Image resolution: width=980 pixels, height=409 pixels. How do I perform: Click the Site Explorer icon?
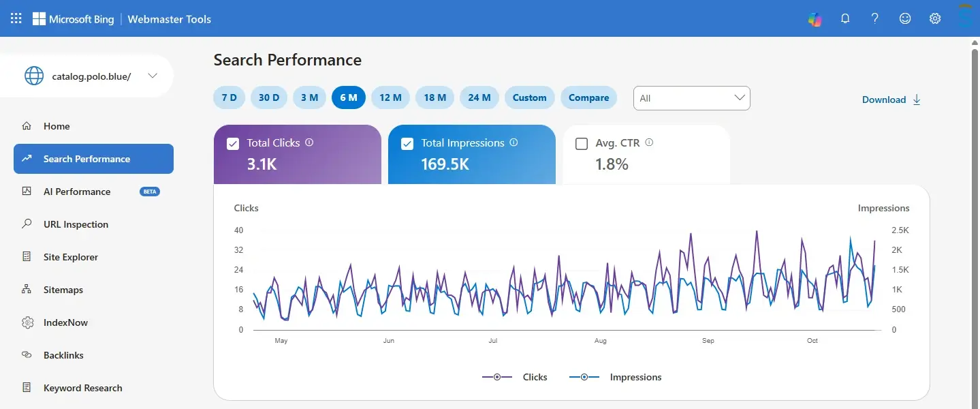(x=27, y=257)
